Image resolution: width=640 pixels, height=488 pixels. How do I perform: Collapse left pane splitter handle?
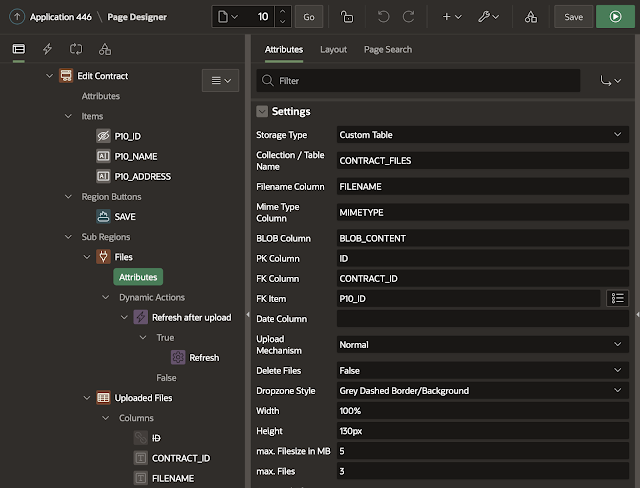coord(247,314)
